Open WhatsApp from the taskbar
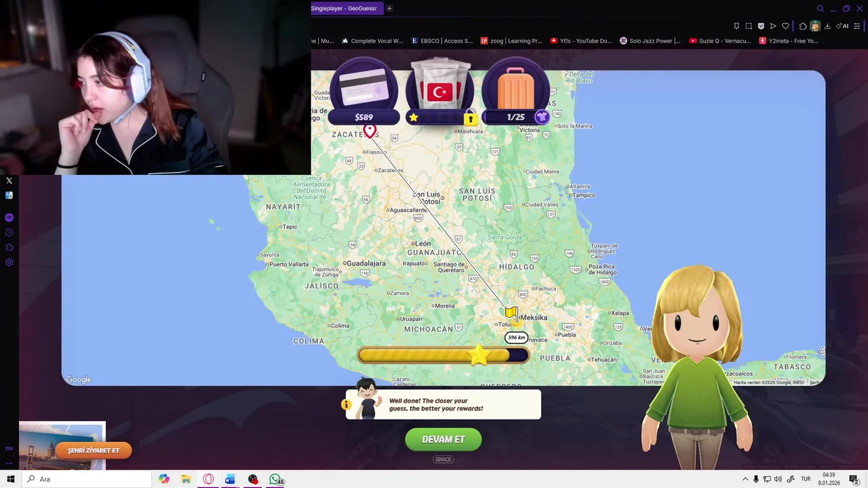868x488 pixels. pos(275,479)
